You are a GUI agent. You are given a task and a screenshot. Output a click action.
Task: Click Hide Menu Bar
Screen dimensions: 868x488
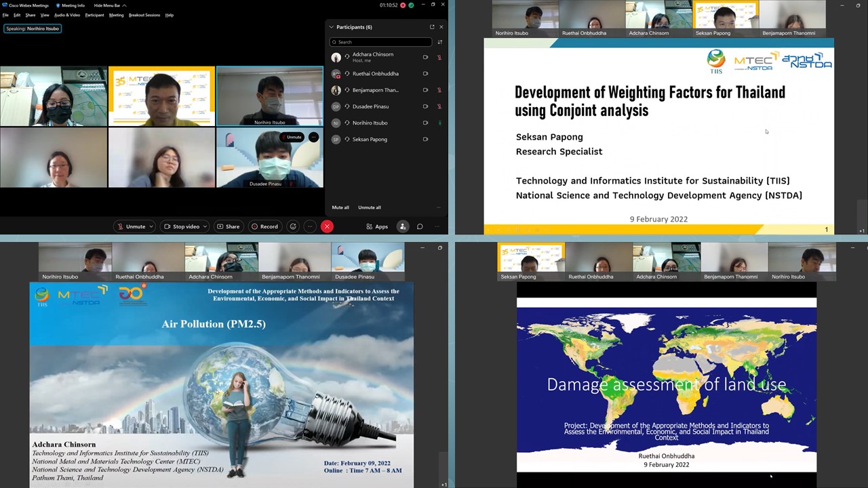coord(108,5)
